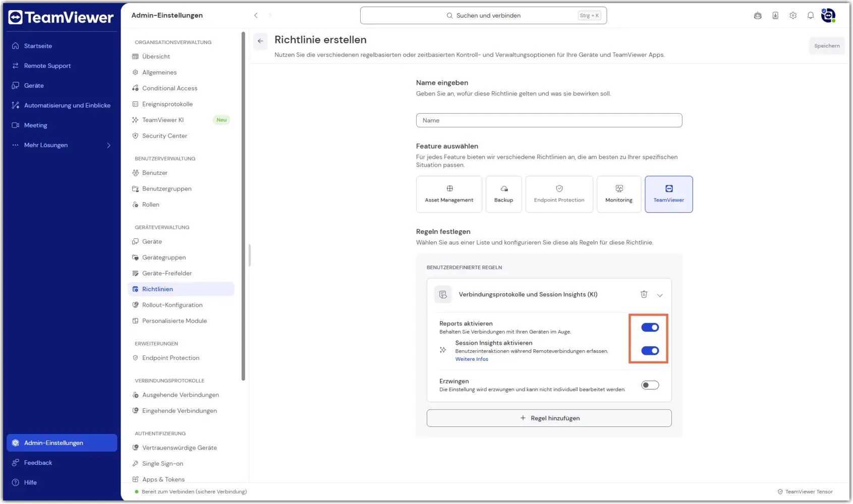
Task: Click the Verbindungsprotokolle rule icon
Action: pyautogui.click(x=443, y=294)
